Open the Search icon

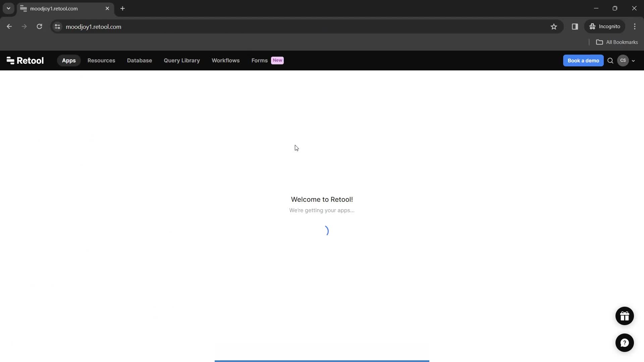[x=610, y=60]
